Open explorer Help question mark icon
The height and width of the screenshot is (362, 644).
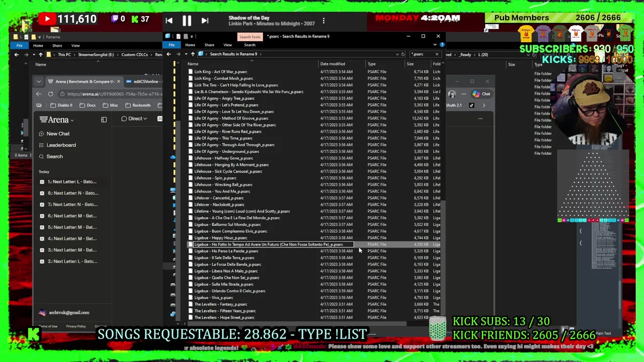[442, 45]
